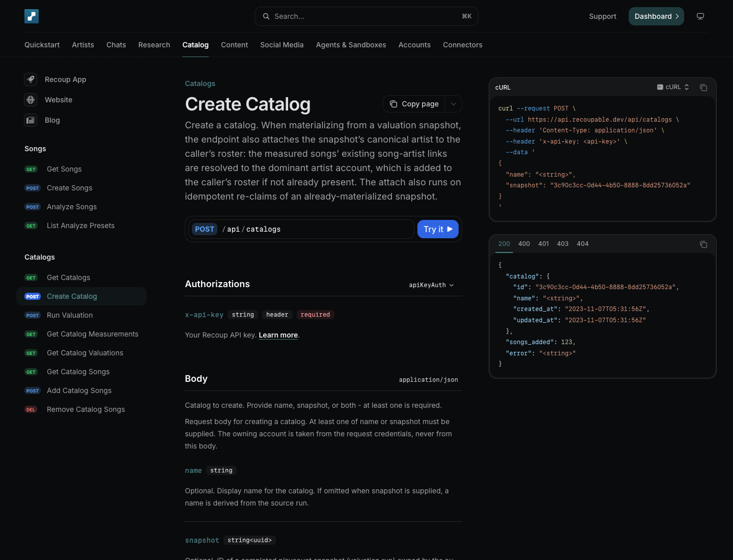Show the 200 response example
733x560 pixels.
pos(504,244)
